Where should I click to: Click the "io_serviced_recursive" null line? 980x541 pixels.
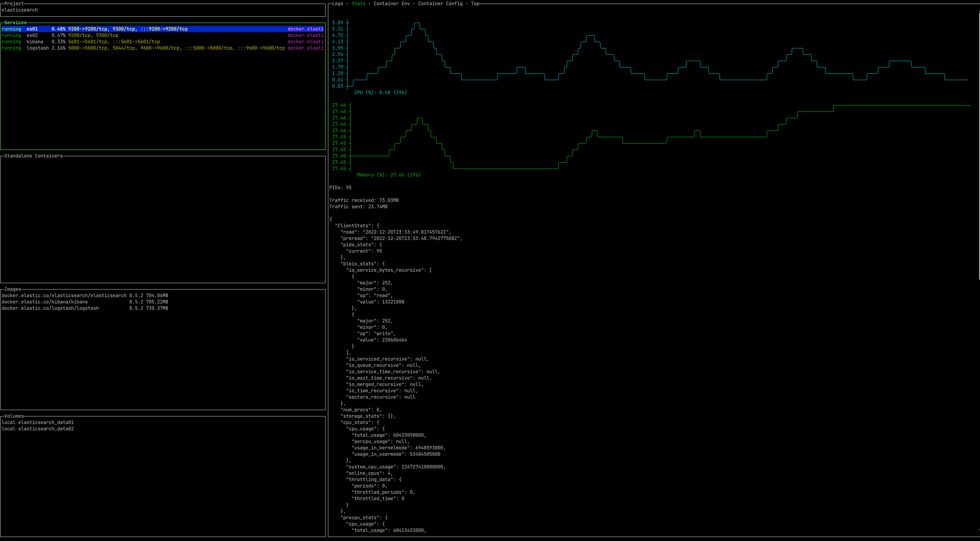coord(388,359)
